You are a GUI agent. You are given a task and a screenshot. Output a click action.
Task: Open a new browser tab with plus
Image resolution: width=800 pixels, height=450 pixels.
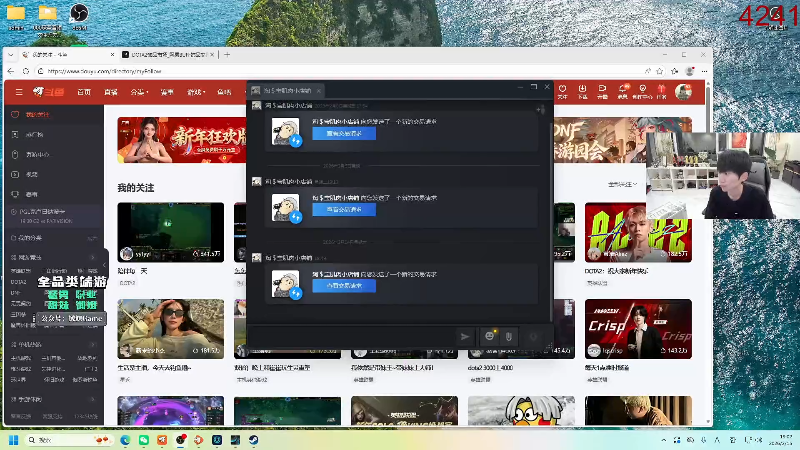(x=227, y=55)
